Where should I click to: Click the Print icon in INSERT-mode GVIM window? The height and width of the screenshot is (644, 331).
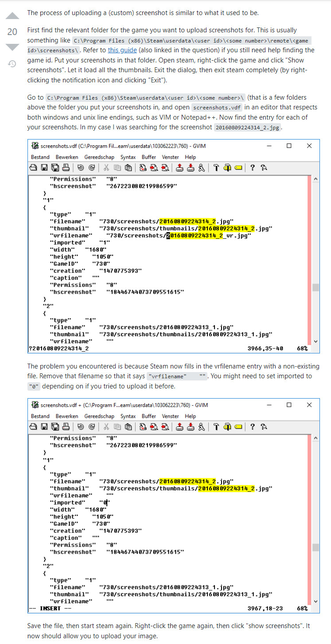point(66,427)
